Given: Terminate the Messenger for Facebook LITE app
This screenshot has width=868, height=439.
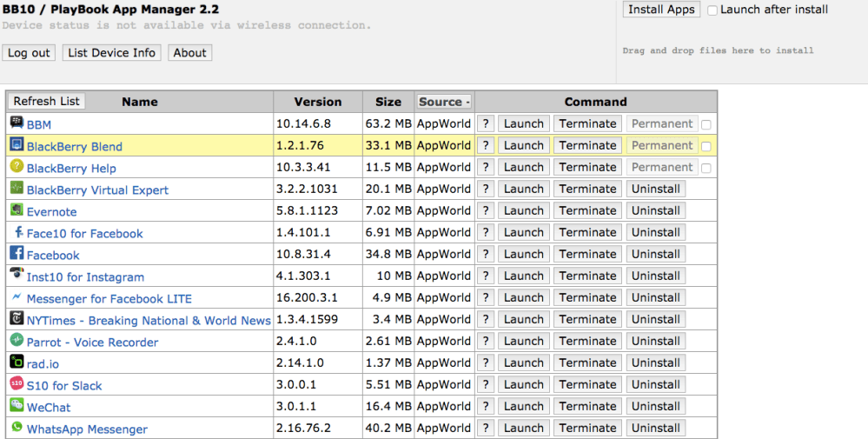Looking at the screenshot, I should (x=587, y=297).
